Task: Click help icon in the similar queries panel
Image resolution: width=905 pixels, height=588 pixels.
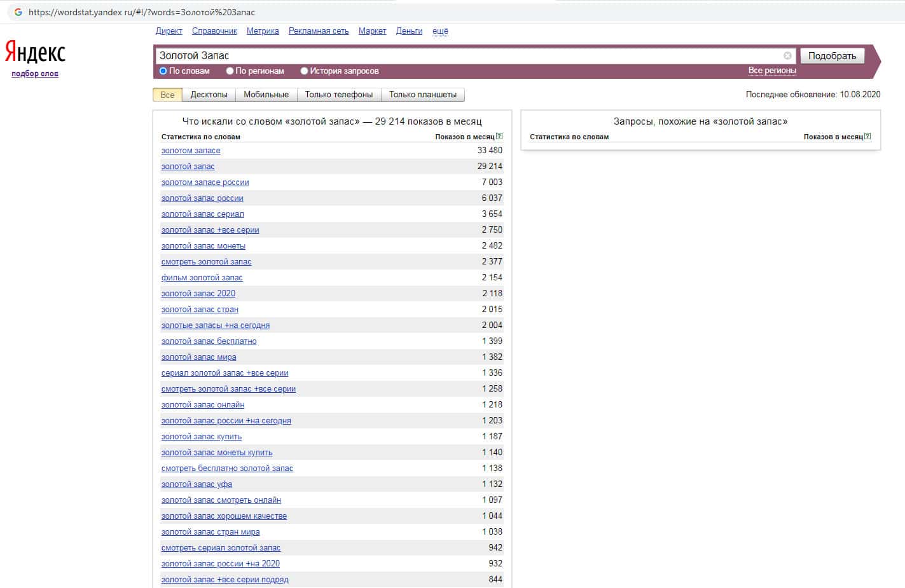Action: pyautogui.click(x=867, y=137)
